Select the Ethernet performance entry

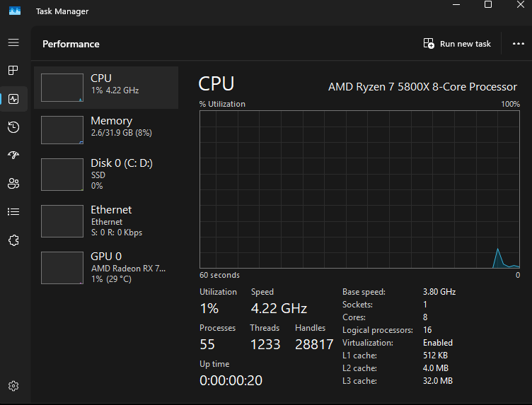106,221
